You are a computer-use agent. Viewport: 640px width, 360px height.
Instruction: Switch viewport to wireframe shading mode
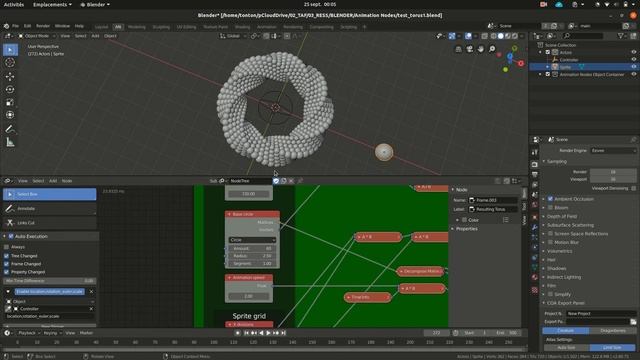pos(493,36)
